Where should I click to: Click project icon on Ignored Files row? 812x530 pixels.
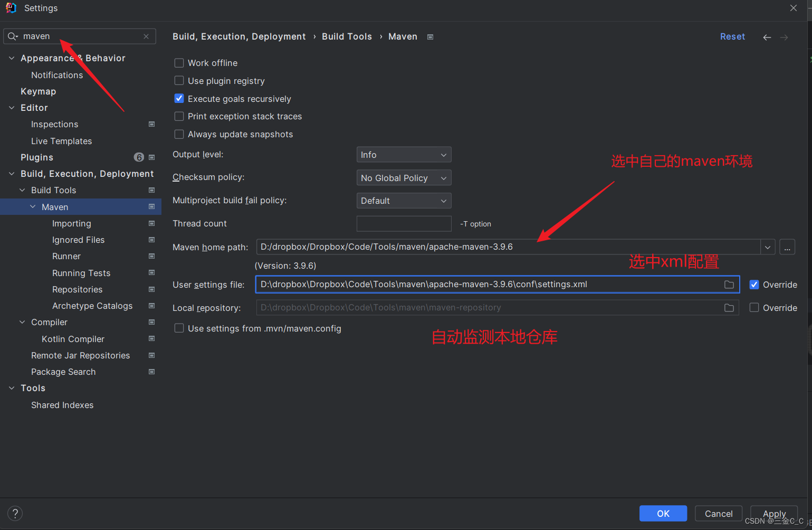tap(152, 240)
